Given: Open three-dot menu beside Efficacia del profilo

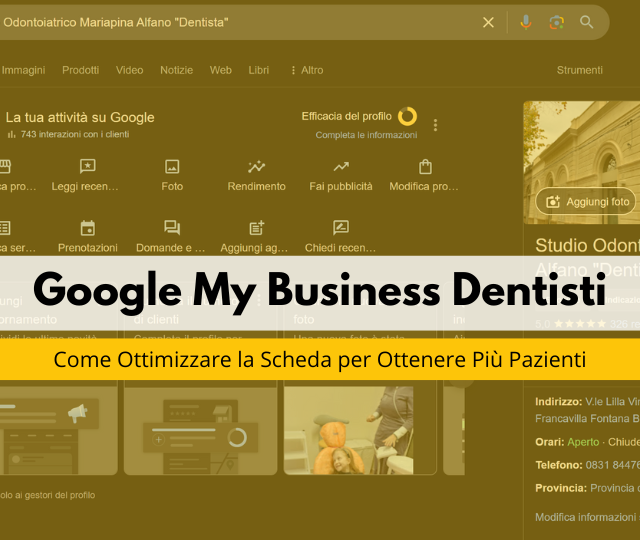Looking at the screenshot, I should [x=436, y=125].
